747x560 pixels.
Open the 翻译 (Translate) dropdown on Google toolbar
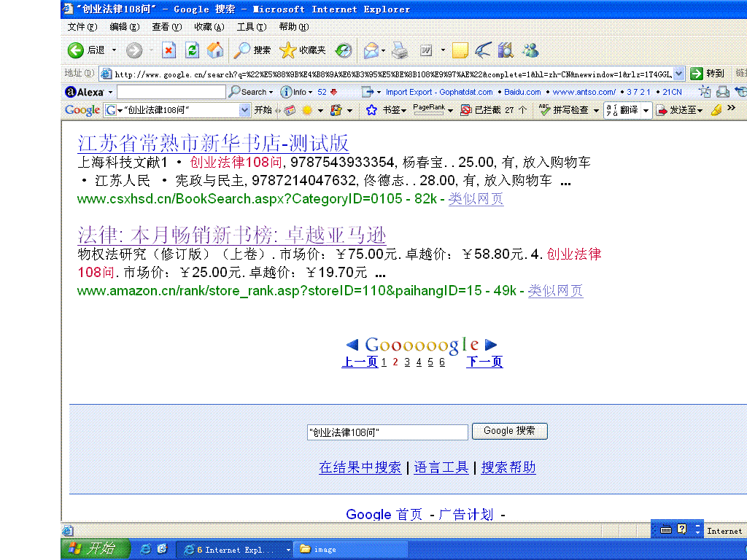click(646, 111)
